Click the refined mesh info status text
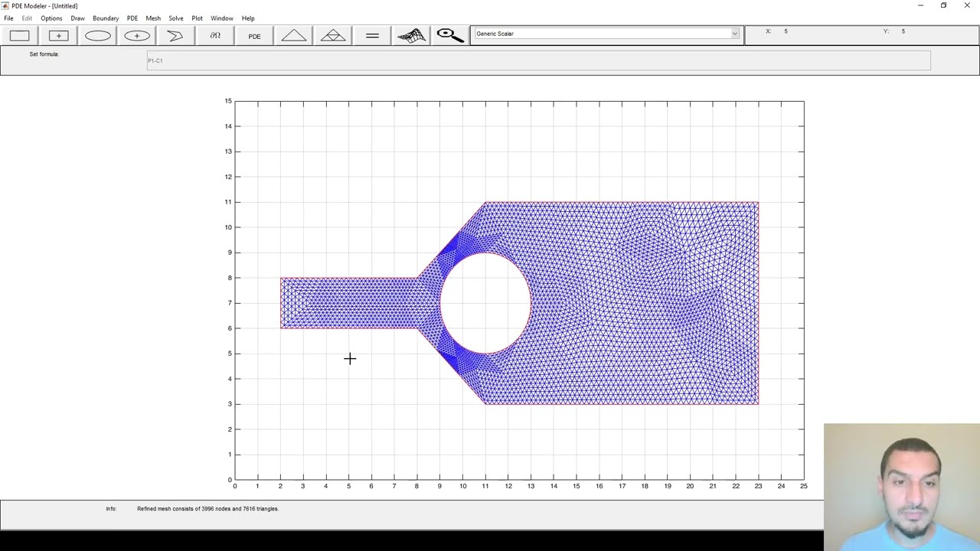 207,509
